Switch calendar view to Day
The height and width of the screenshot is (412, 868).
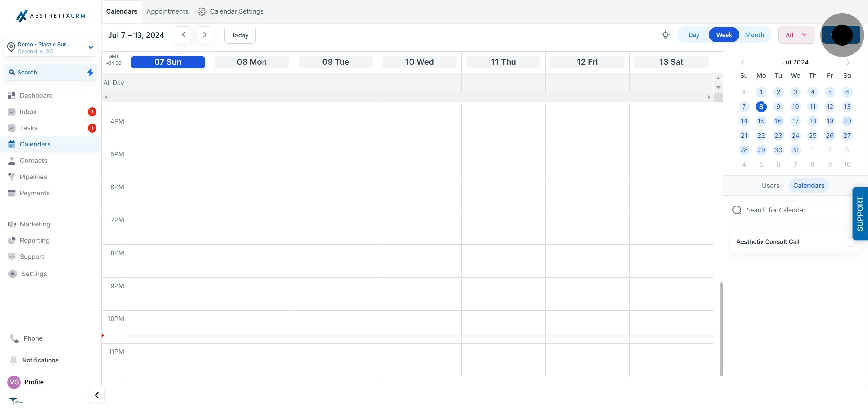[x=693, y=35]
